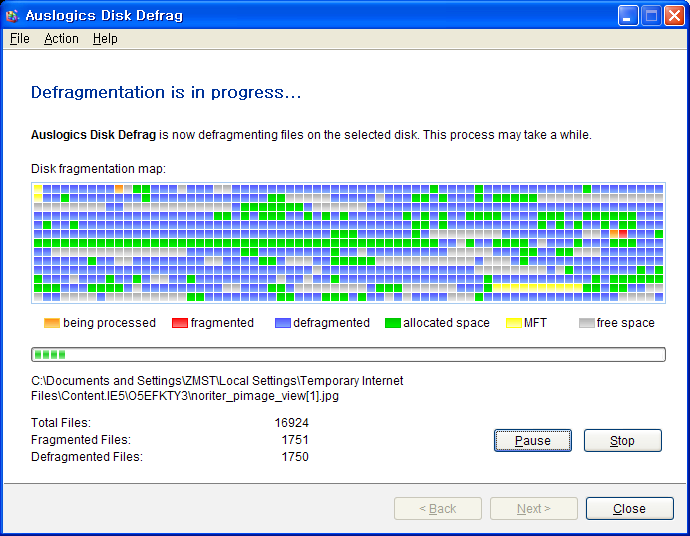Viewport: 690px width, 536px height.
Task: Click the 'allocated space' legend label
Action: coord(446,323)
